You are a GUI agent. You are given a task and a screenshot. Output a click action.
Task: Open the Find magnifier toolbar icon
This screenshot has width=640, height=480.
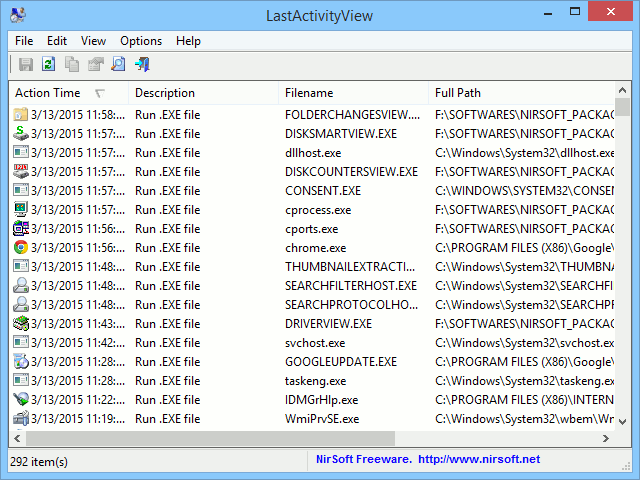tap(118, 64)
